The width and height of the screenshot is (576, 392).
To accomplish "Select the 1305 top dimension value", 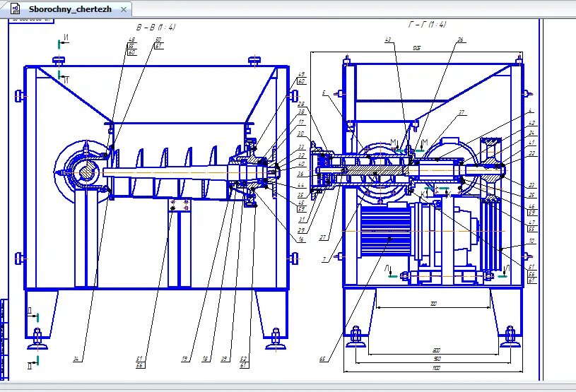I will 416,48.
